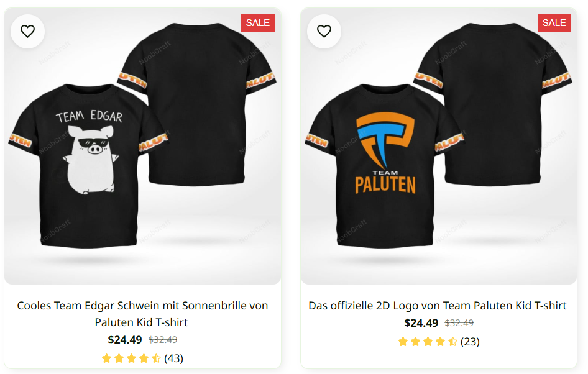The image size is (588, 374).
Task: Click the wishlist heart on the Team Edgar shirt
Action: [27, 31]
